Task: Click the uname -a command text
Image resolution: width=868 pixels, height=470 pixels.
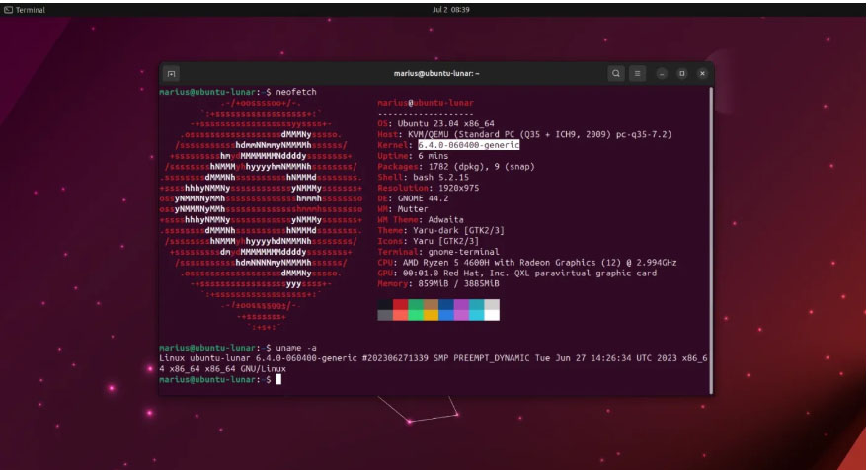Action: point(296,348)
